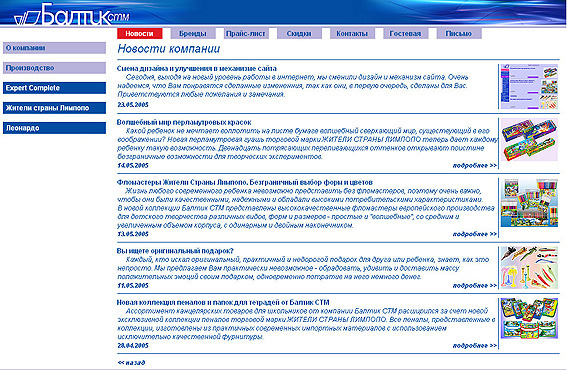Click the date 13.05.2005

click(x=133, y=234)
